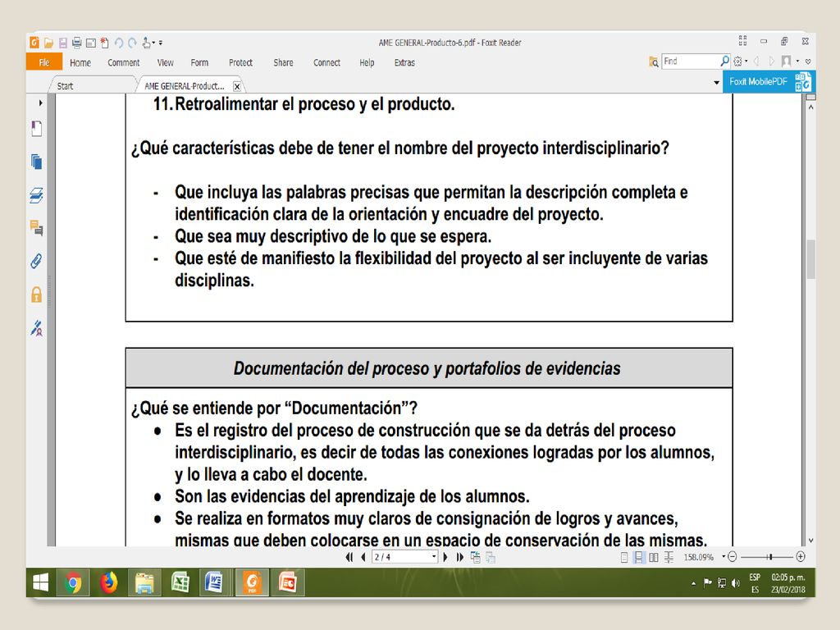Zoom in with the plus button
840x630 pixels.
pyautogui.click(x=801, y=557)
